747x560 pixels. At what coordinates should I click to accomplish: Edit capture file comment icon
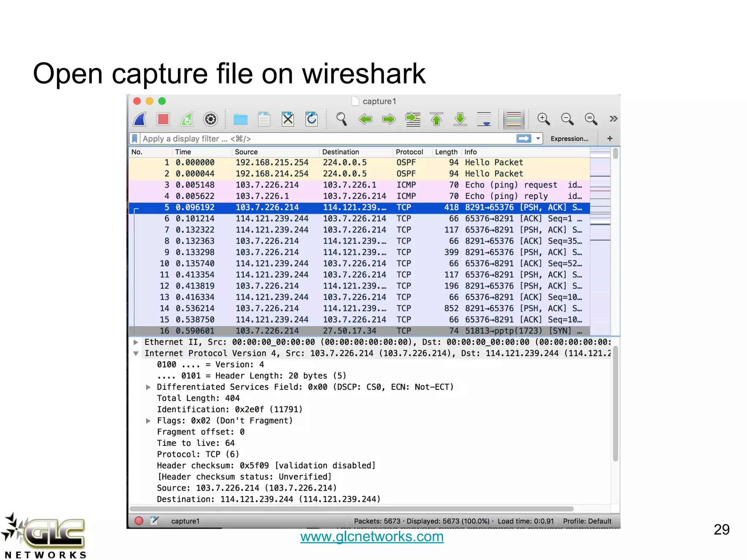click(x=155, y=521)
